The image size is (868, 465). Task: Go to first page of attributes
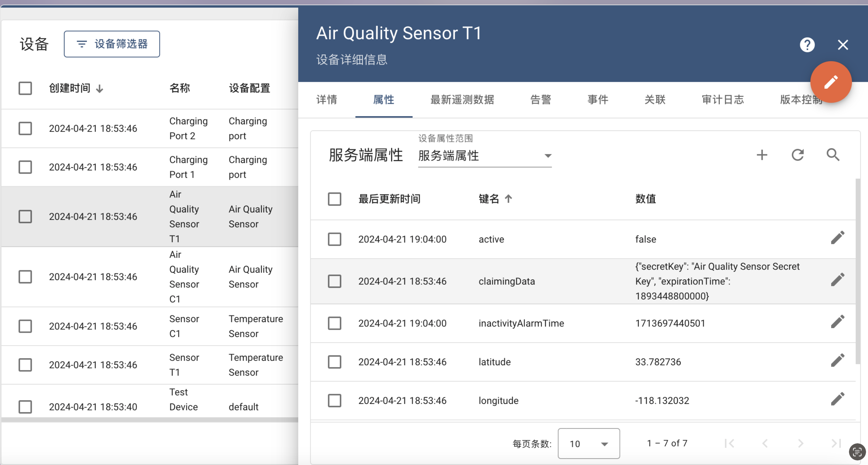click(729, 443)
